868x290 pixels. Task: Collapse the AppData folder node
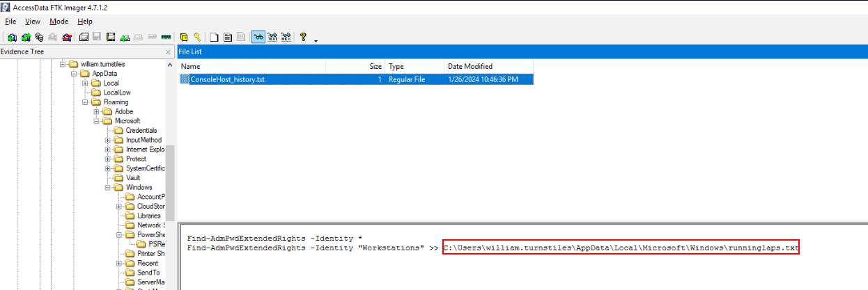tap(75, 74)
